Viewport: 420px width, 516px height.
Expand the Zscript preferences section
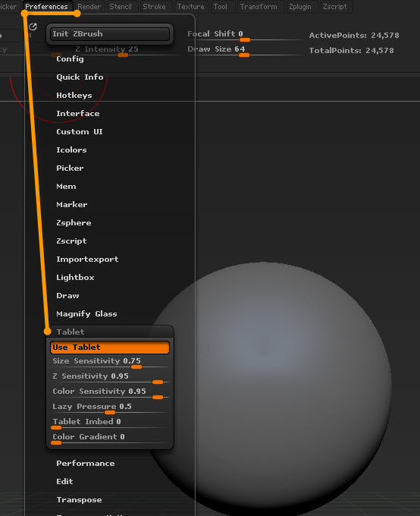71,241
